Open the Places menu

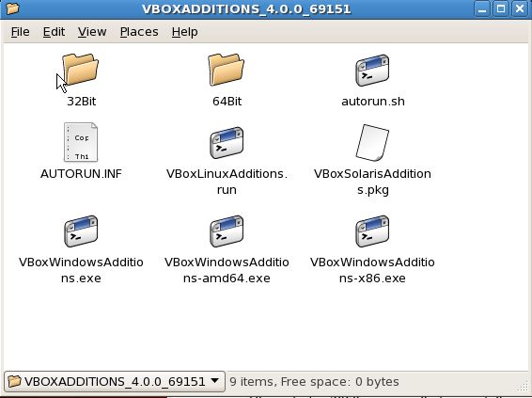point(139,32)
